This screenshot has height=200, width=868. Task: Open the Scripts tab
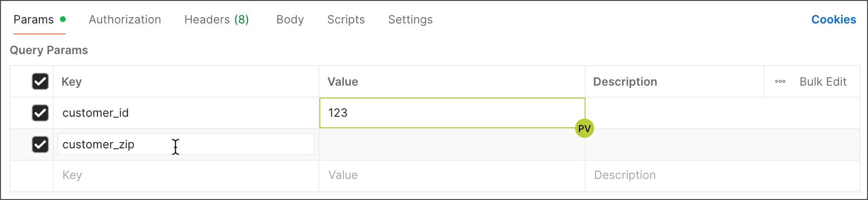coord(346,20)
